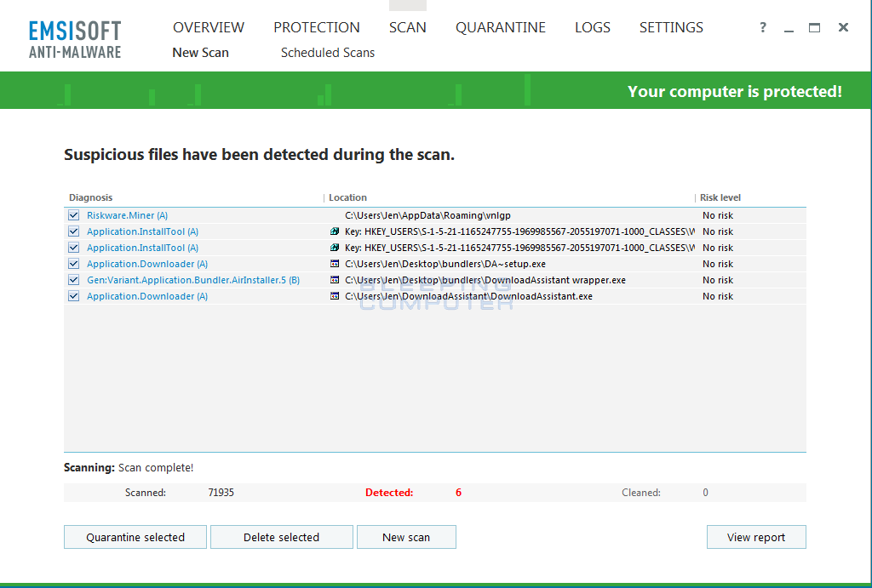Select the DA~setup.exe file path

[445, 264]
